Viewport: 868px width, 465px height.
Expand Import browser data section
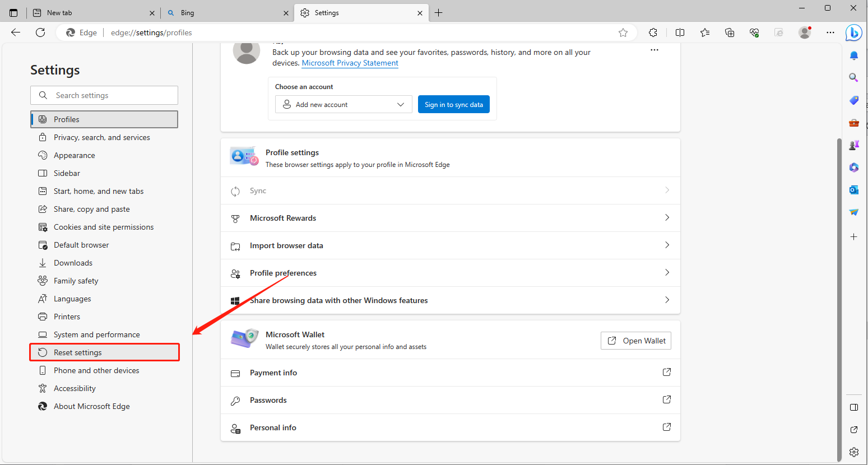450,245
